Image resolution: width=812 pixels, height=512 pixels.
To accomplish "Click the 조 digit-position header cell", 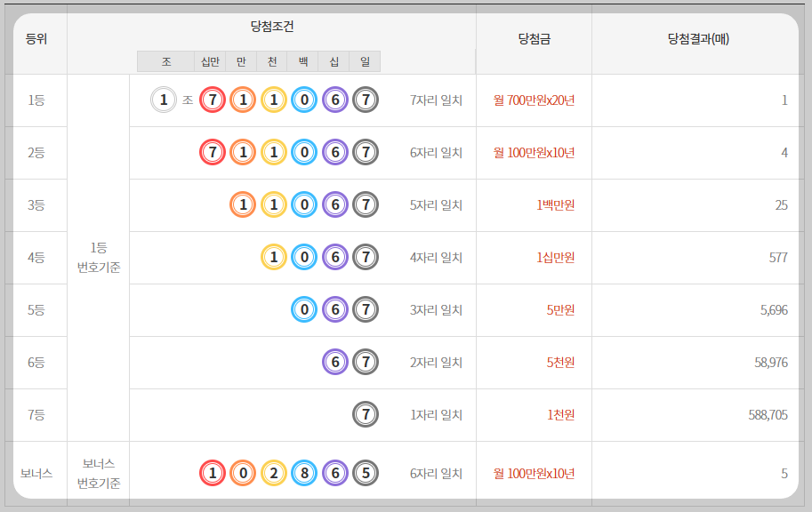I will click(165, 61).
